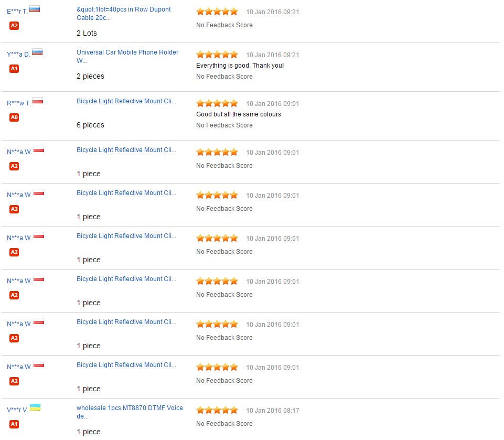The image size is (504, 440).
Task: Click A1 badge under Y***a D.
Action: (14, 69)
